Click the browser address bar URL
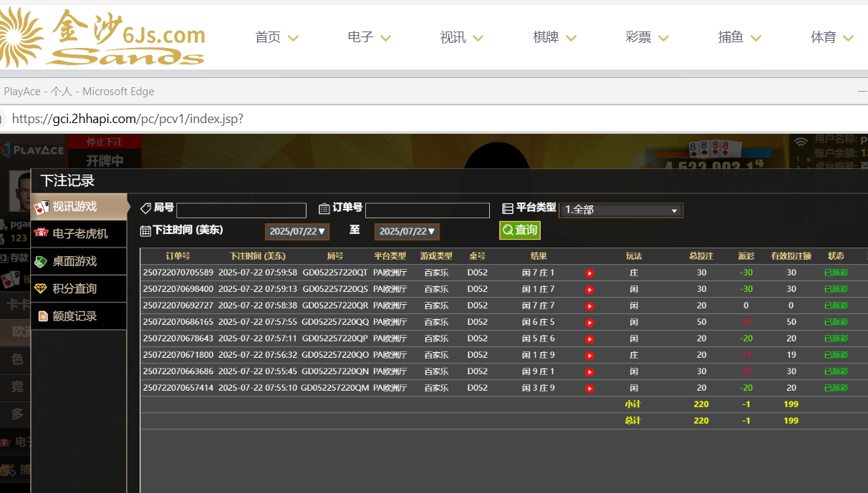Image resolution: width=868 pixels, height=493 pixels. [x=127, y=119]
